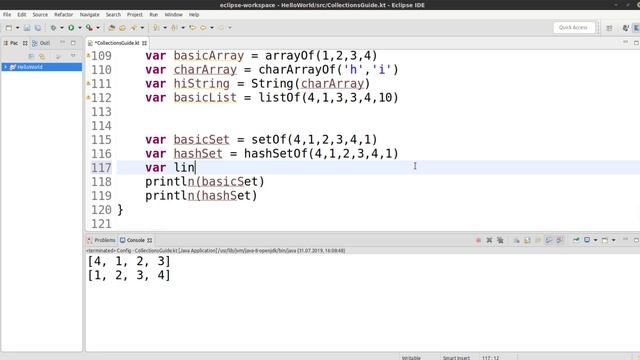Click 'println(hashSet)' on line 119
The image size is (640, 360).
click(201, 196)
